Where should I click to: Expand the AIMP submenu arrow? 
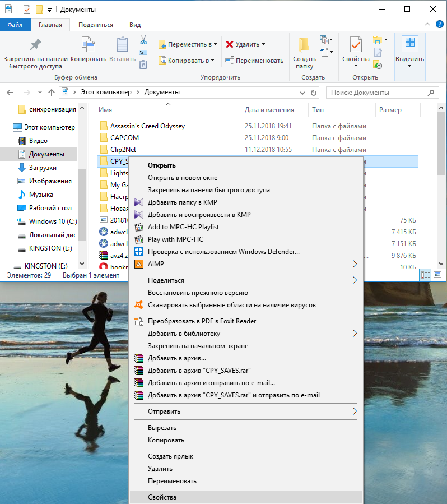355,264
